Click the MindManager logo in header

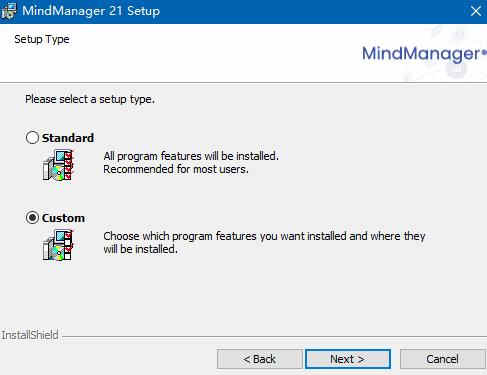click(x=424, y=54)
